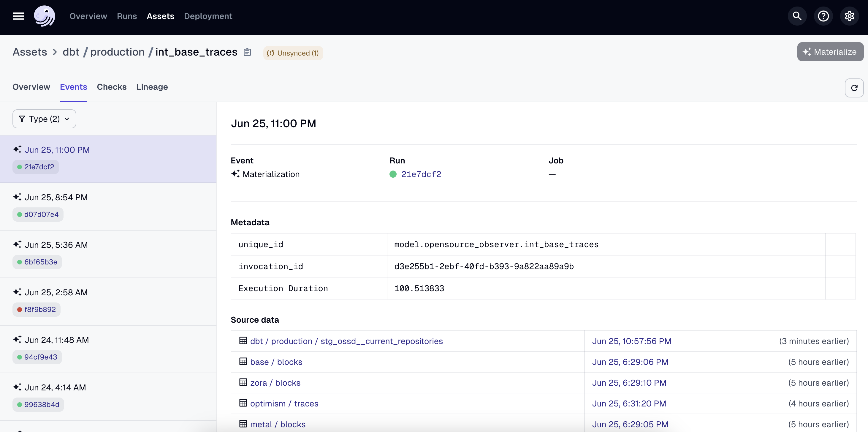Click the refresh events icon button
The image size is (868, 432).
click(854, 88)
